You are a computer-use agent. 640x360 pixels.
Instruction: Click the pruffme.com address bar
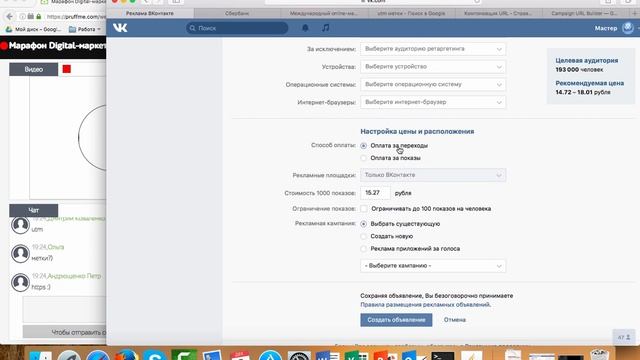click(75, 17)
